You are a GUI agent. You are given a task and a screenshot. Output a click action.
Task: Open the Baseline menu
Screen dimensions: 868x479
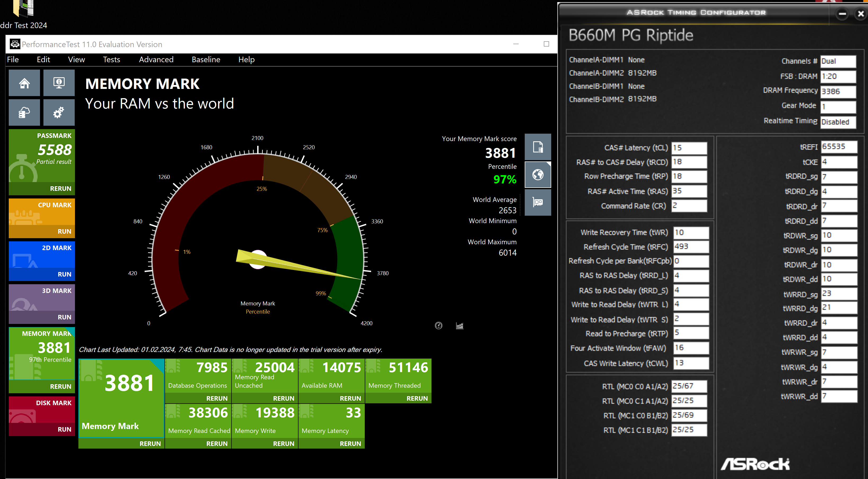pos(206,60)
